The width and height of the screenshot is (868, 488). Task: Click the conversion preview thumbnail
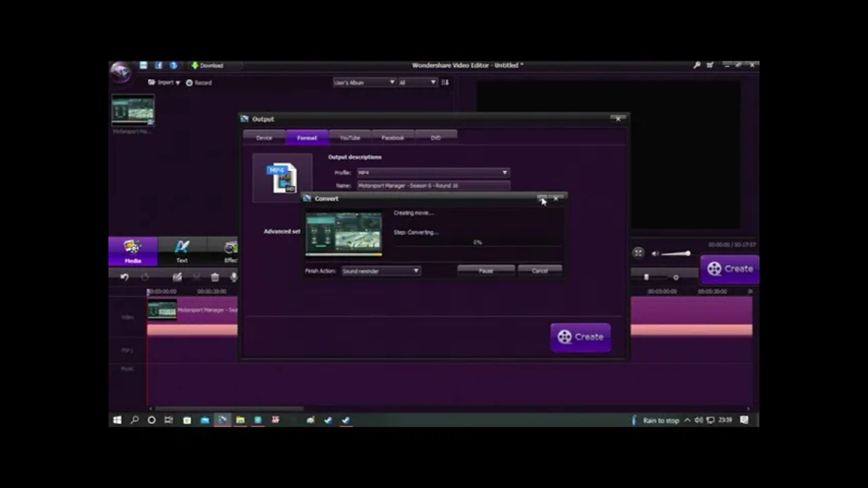click(x=344, y=234)
